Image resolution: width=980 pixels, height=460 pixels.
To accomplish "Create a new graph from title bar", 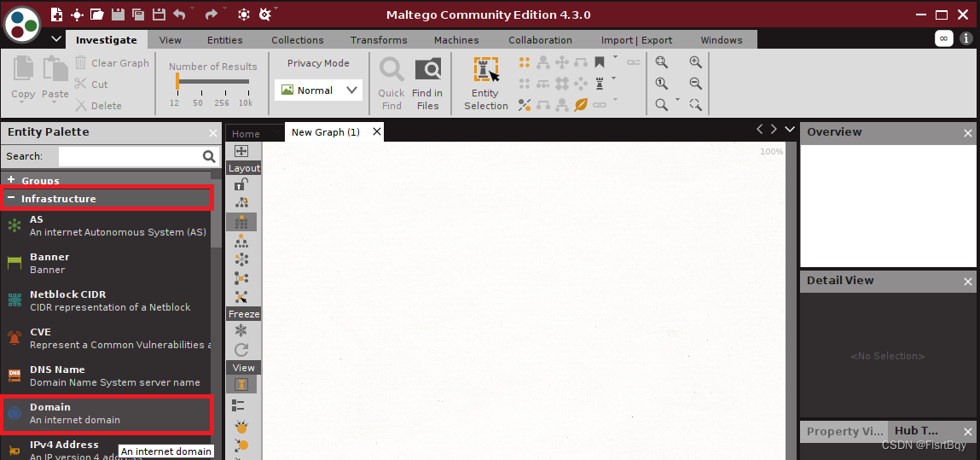I will [x=57, y=15].
